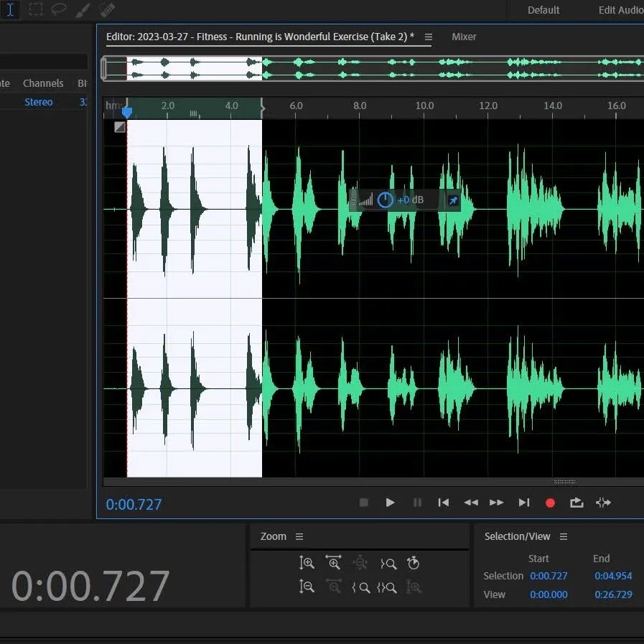Viewport: 644px width, 644px height.
Task: Zoom in amplitude
Action: point(307,562)
